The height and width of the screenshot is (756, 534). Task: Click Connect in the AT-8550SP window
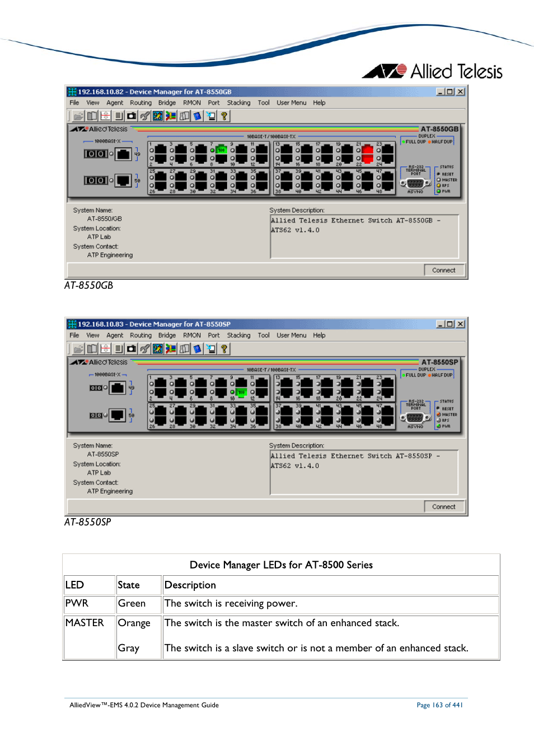[x=444, y=507]
